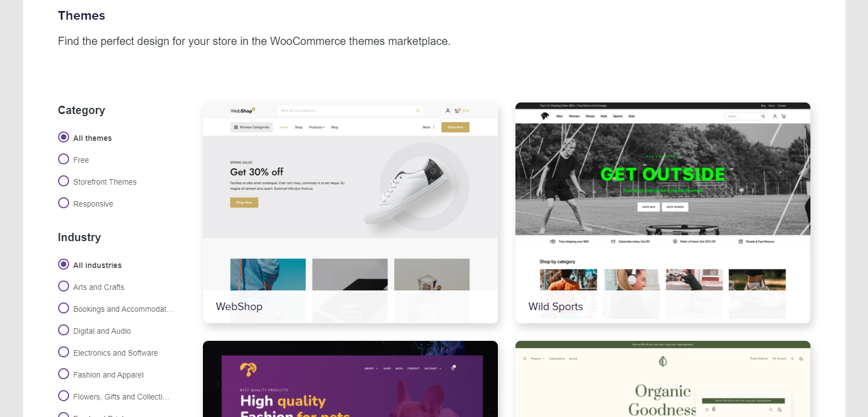
Task: Select the All themes radio button
Action: point(64,137)
